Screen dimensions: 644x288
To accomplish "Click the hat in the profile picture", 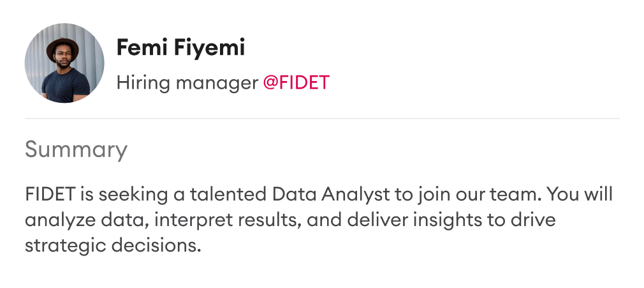I will (x=62, y=47).
